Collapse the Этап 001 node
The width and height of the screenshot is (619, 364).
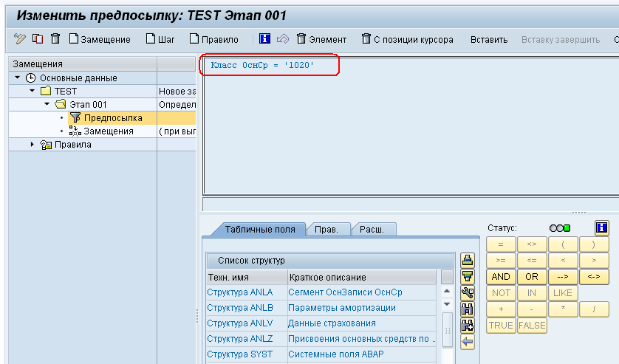tap(47, 104)
